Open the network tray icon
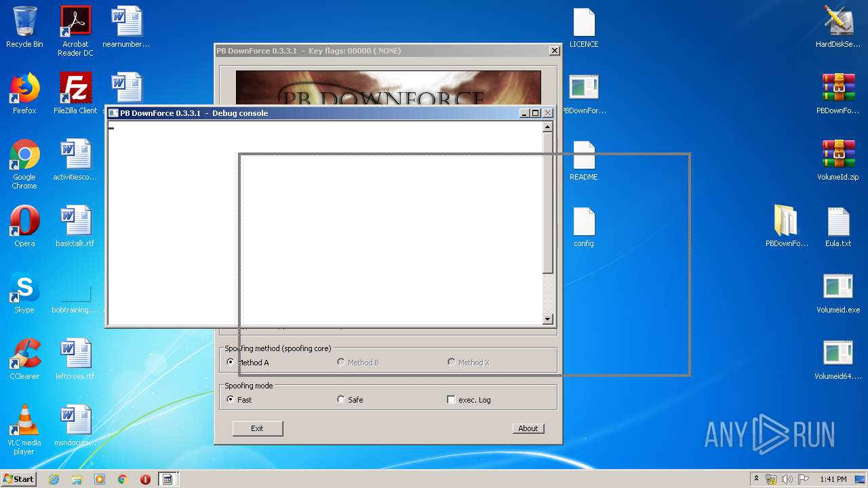Image resolution: width=868 pixels, height=488 pixels. 771,479
